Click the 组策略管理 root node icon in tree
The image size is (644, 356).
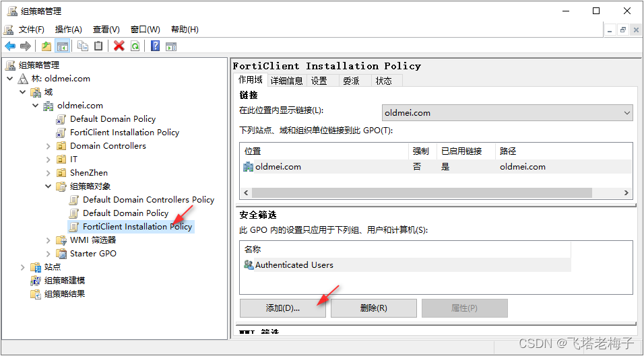(10, 65)
